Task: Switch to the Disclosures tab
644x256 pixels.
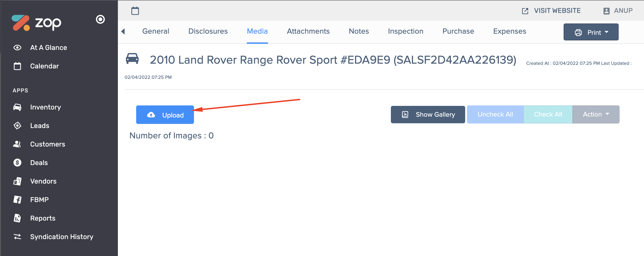Action: (208, 31)
